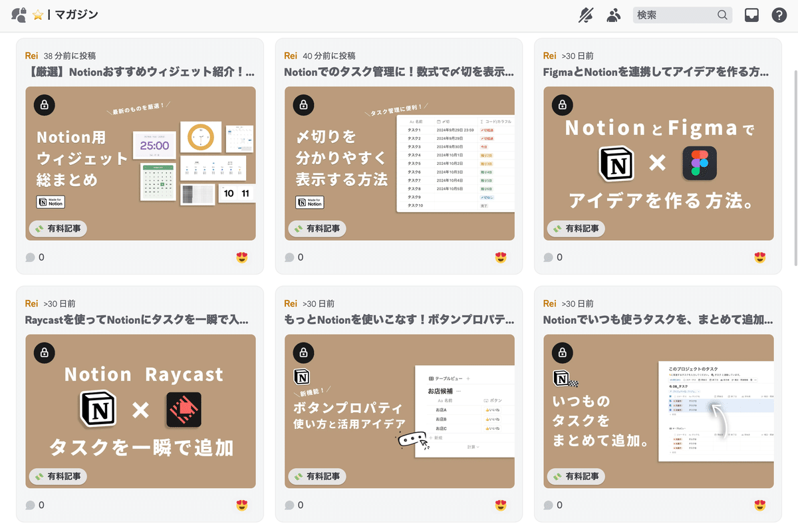This screenshot has width=798, height=532.
Task: Click the lock icon on 〆切り thumbnail
Action: pyautogui.click(x=303, y=105)
